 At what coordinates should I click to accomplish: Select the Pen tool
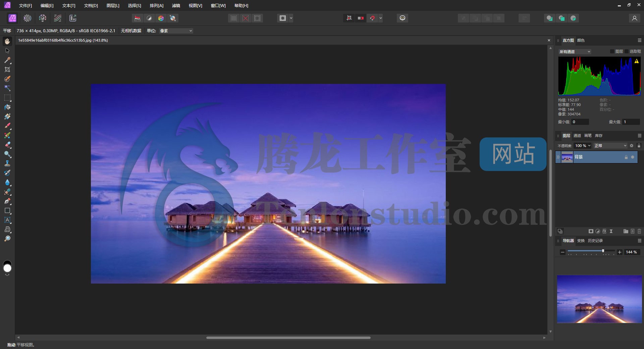coord(7,201)
